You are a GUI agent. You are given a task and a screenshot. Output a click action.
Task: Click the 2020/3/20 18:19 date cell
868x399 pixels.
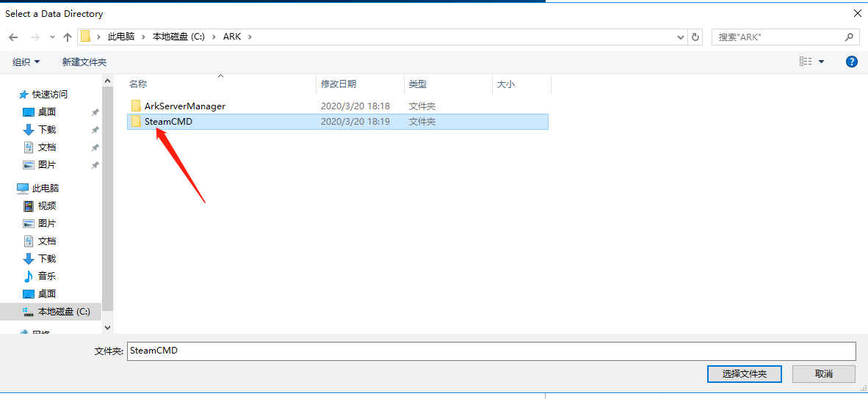tap(355, 122)
